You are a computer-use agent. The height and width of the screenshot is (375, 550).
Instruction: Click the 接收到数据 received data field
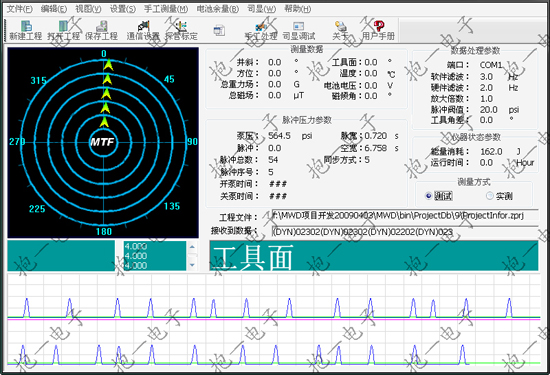point(405,232)
